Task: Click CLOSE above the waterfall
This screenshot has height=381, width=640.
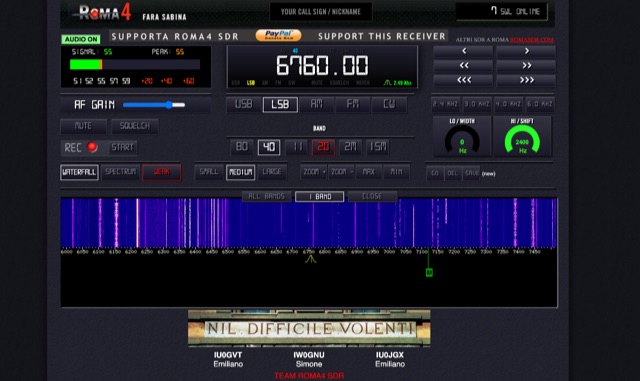Action: pos(372,196)
